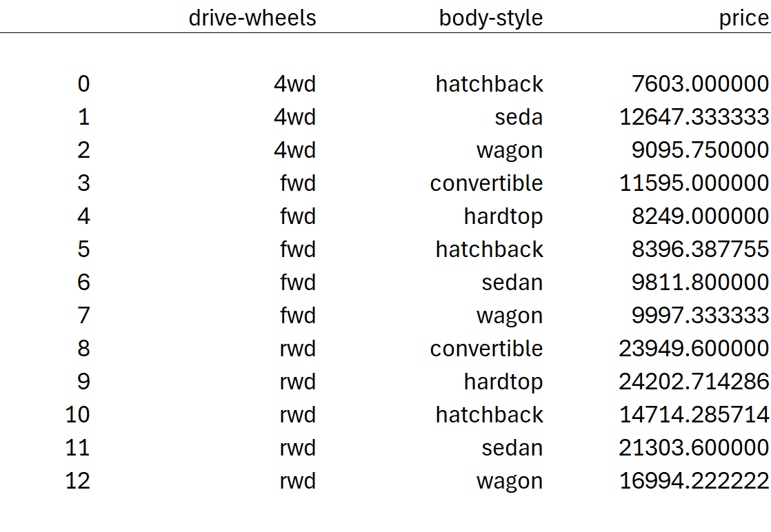Select the fwd convertible body-style cell
Screen dimensions: 771x532
point(486,183)
